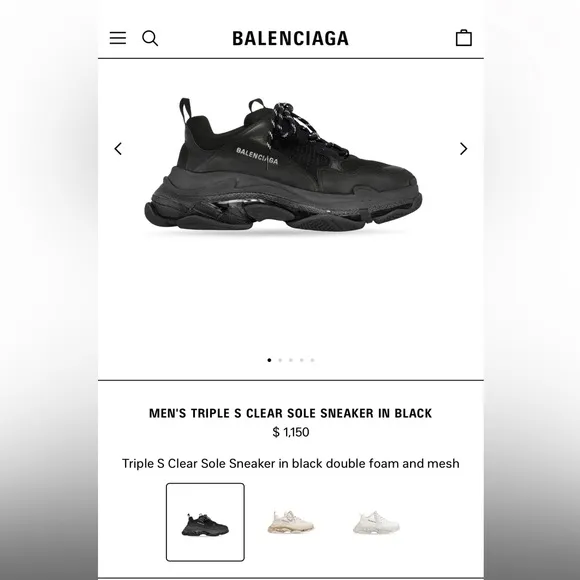Click the Men's Triple S product title
Image resolution: width=580 pixels, height=580 pixels.
click(290, 413)
